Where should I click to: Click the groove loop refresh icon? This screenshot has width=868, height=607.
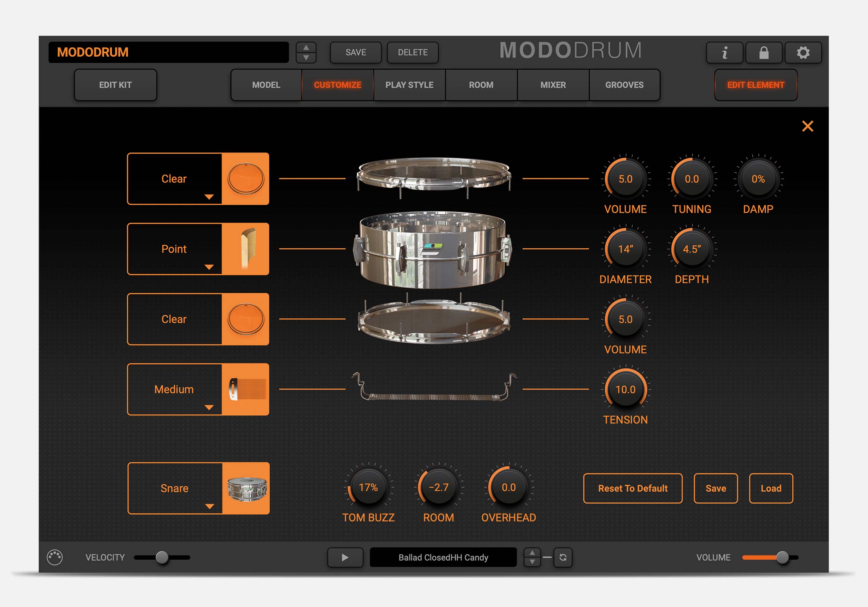click(563, 557)
